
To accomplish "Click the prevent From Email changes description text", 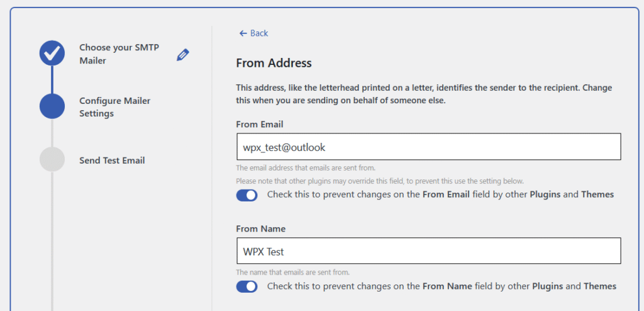I will [x=440, y=195].
